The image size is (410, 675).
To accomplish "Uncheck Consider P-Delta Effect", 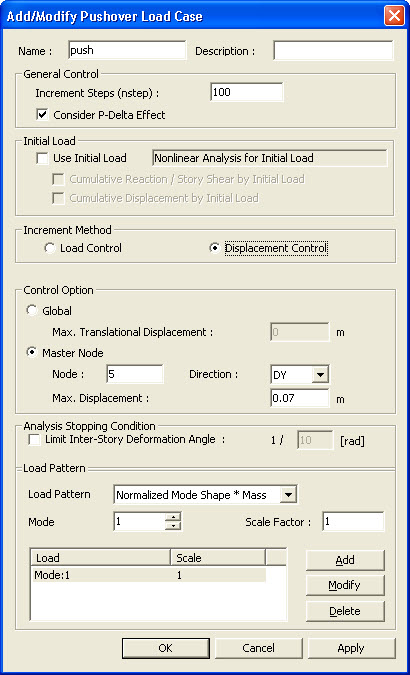I will 43,115.
